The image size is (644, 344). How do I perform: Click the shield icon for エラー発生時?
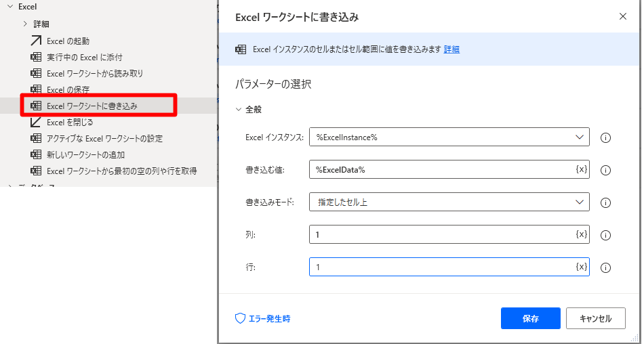tap(240, 318)
